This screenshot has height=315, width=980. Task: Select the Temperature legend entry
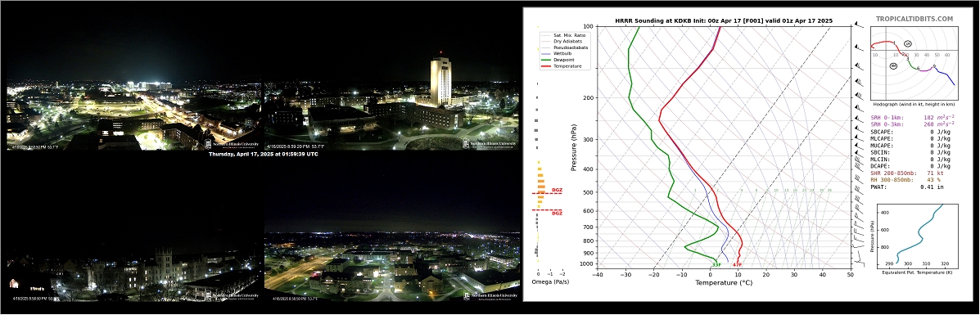(x=562, y=66)
